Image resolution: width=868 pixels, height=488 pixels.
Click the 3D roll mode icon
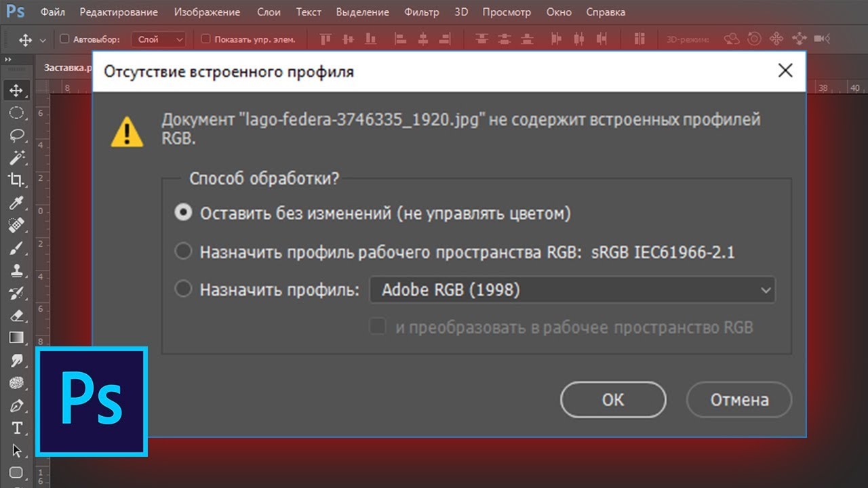pos(754,39)
